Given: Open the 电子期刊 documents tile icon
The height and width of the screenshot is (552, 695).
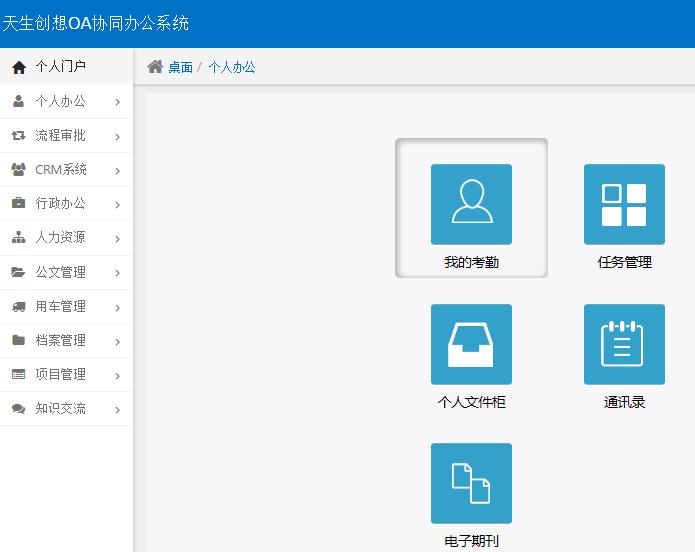Looking at the screenshot, I should 471,483.
